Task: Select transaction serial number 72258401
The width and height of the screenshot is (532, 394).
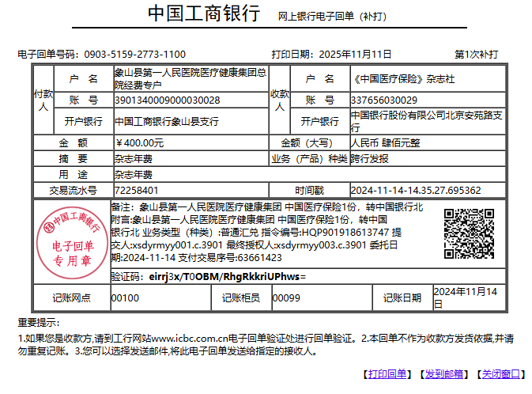Action: click(136, 190)
